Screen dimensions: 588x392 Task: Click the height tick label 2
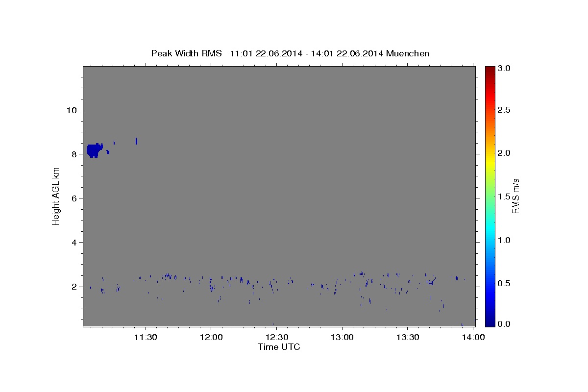tap(74, 287)
